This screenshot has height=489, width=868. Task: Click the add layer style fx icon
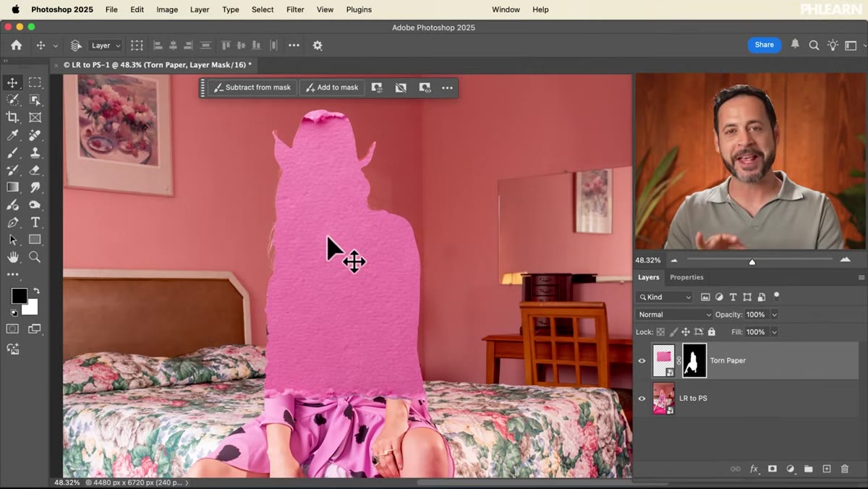[754, 469]
